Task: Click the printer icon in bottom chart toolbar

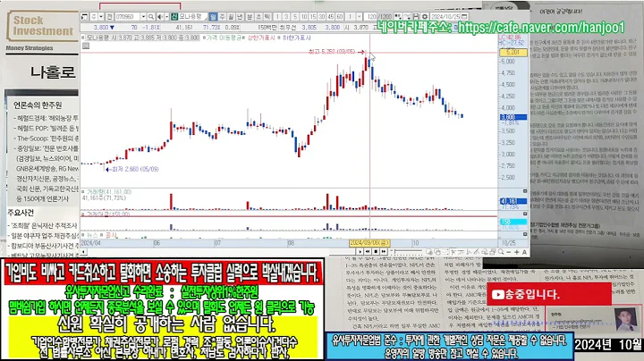Action: point(492,251)
